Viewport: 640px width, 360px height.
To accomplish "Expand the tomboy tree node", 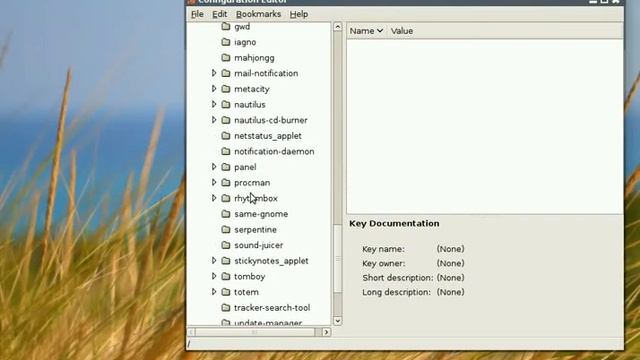I will pyautogui.click(x=214, y=276).
